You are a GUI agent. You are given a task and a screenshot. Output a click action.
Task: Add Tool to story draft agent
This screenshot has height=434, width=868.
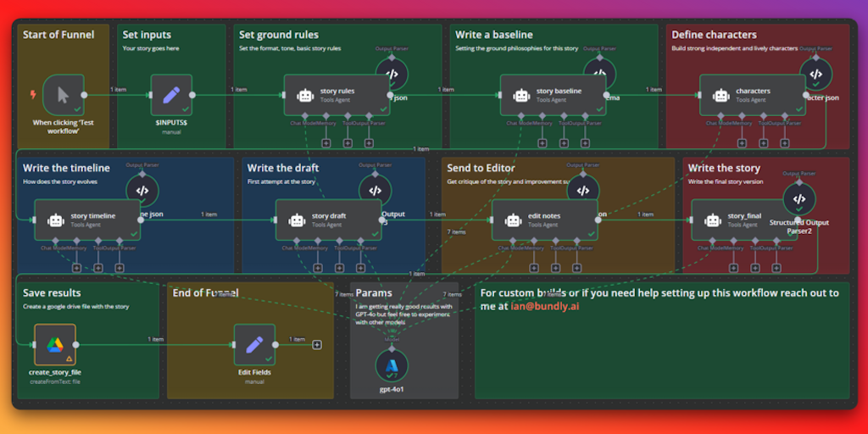tap(339, 268)
